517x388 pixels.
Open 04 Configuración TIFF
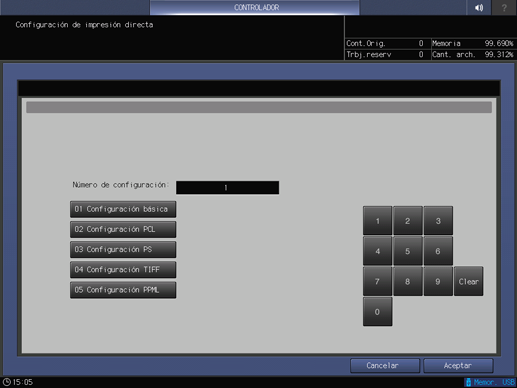(123, 270)
